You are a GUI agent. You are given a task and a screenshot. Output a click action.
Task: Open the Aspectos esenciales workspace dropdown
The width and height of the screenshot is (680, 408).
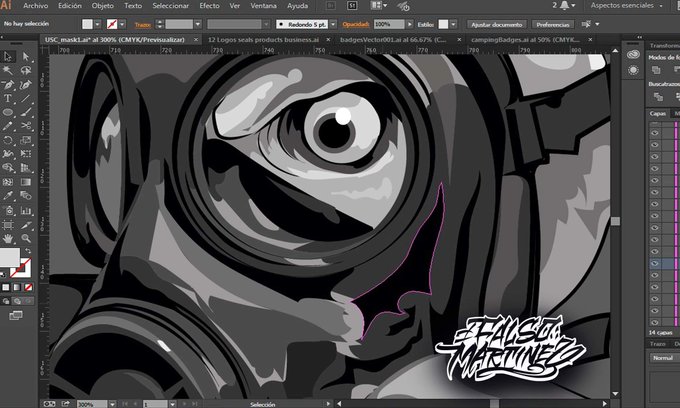coord(627,6)
